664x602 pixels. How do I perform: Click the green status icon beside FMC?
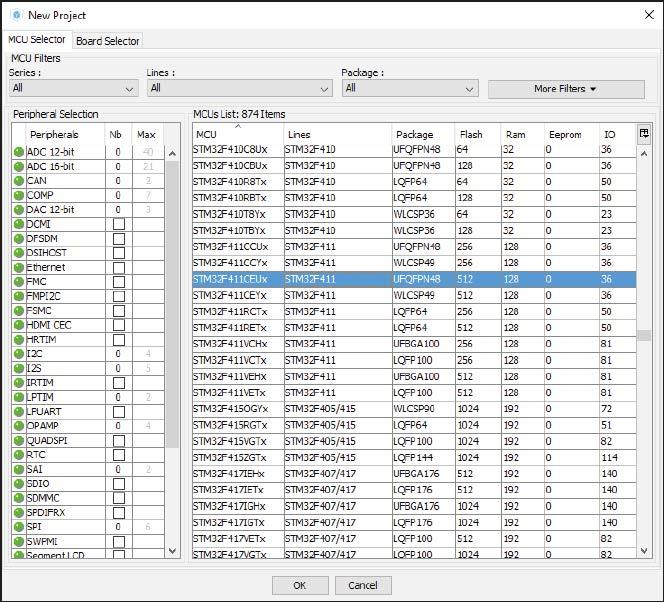(19, 282)
